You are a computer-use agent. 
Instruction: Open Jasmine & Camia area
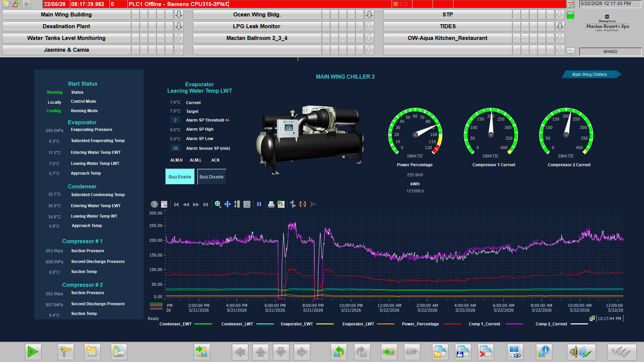click(x=67, y=50)
